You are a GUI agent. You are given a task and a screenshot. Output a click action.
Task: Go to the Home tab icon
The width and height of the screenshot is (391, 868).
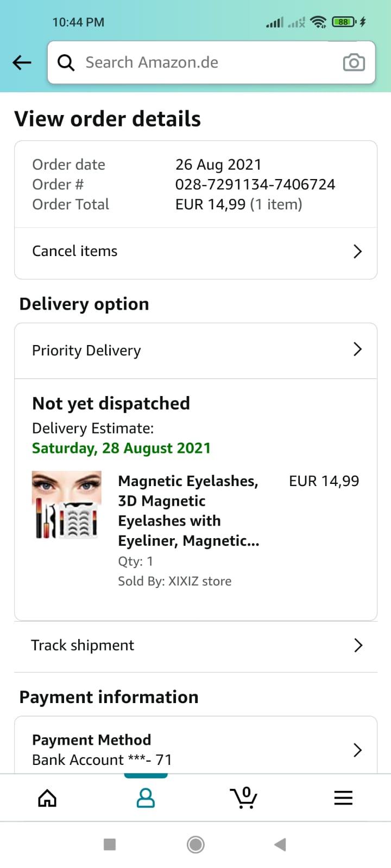tap(47, 798)
